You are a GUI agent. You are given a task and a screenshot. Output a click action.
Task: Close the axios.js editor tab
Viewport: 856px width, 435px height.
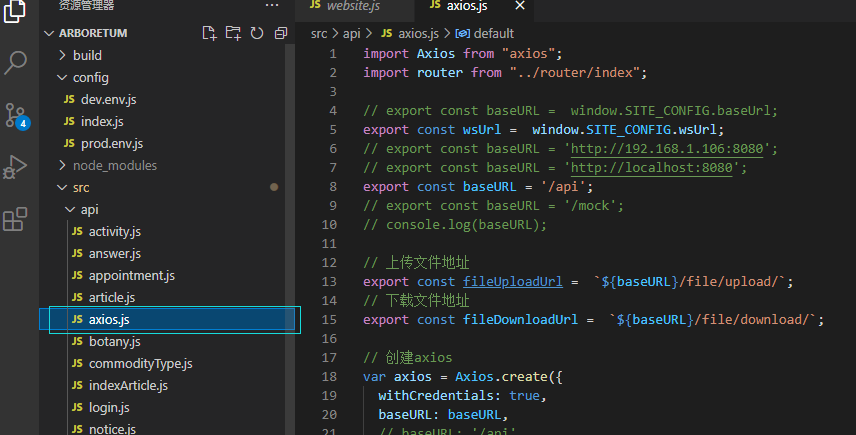pyautogui.click(x=520, y=5)
